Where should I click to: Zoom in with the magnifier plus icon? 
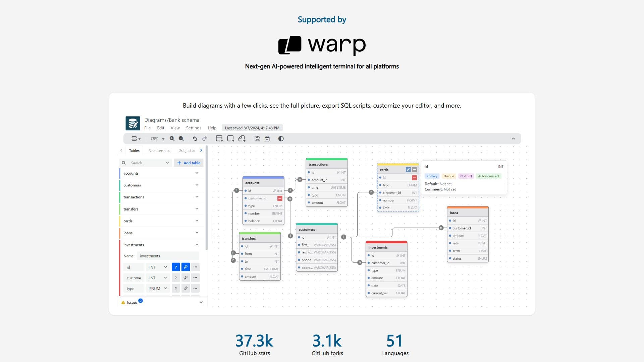click(172, 139)
